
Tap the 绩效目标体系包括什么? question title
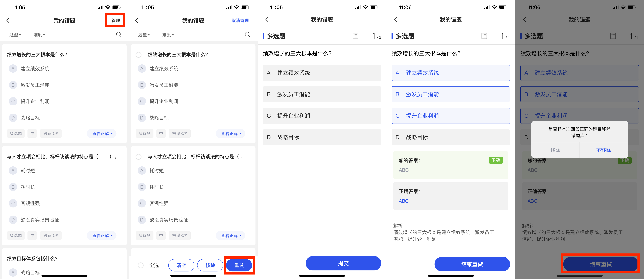(x=32, y=259)
